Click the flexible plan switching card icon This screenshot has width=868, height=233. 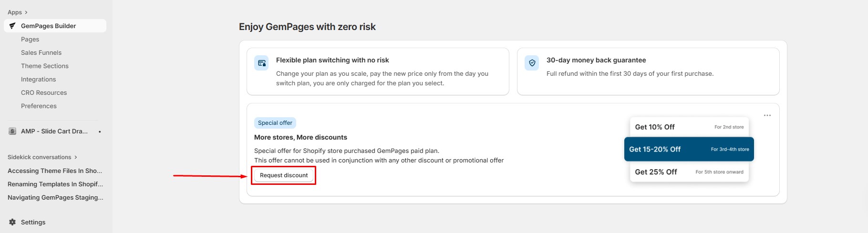tap(261, 63)
